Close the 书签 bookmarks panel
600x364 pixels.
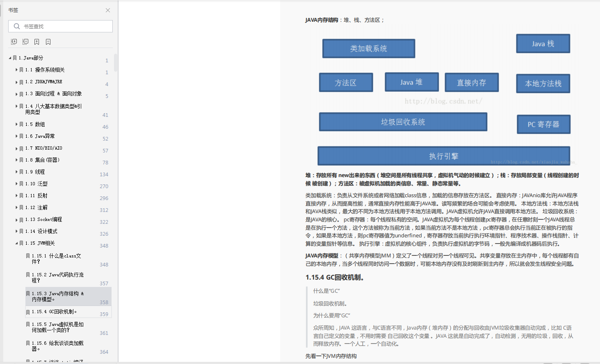(108, 10)
